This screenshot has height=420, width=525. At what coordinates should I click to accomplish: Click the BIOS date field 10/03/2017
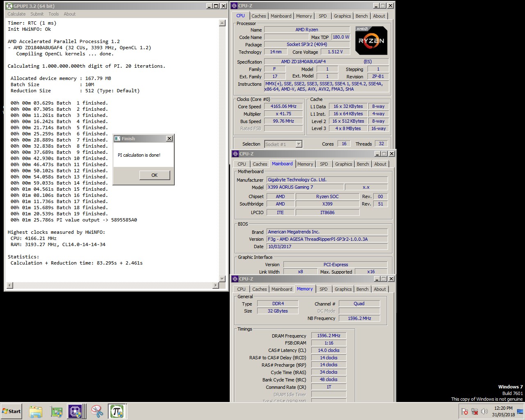point(327,247)
